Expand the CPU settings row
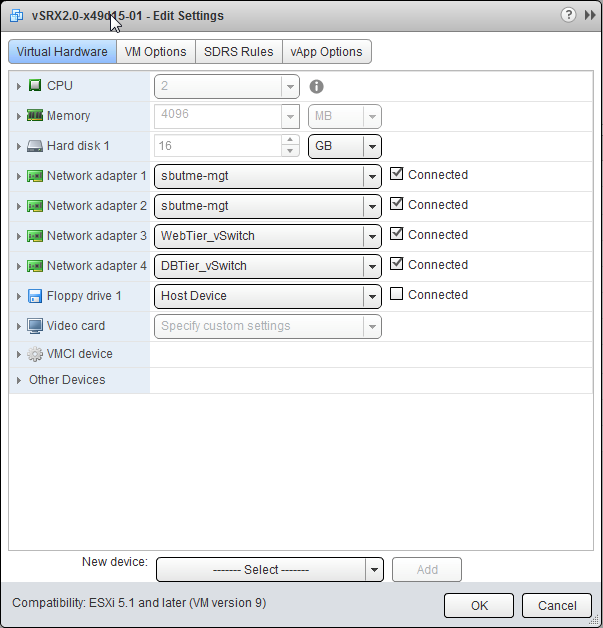 18,86
